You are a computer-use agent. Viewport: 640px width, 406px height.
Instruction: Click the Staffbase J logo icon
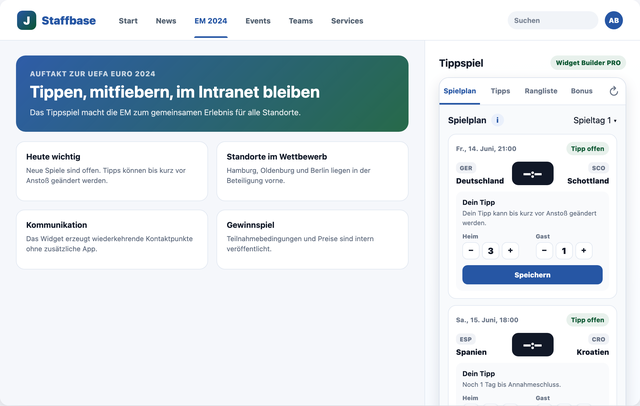click(27, 20)
